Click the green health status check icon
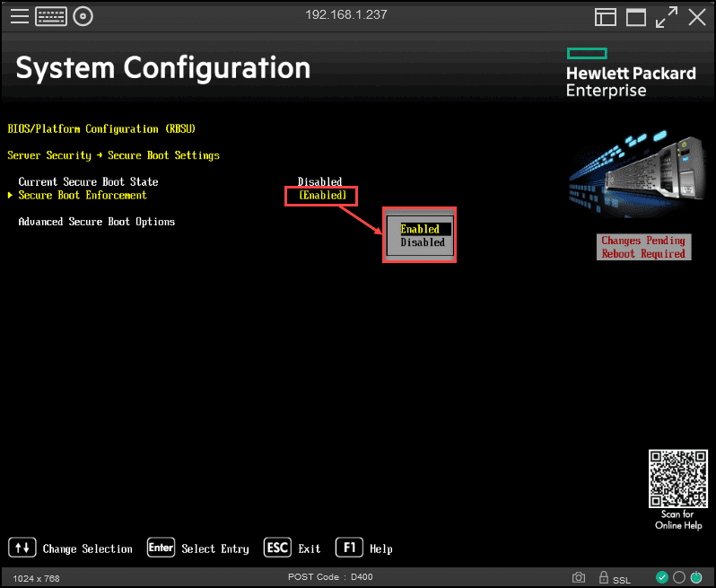716x588 pixels. tap(661, 577)
